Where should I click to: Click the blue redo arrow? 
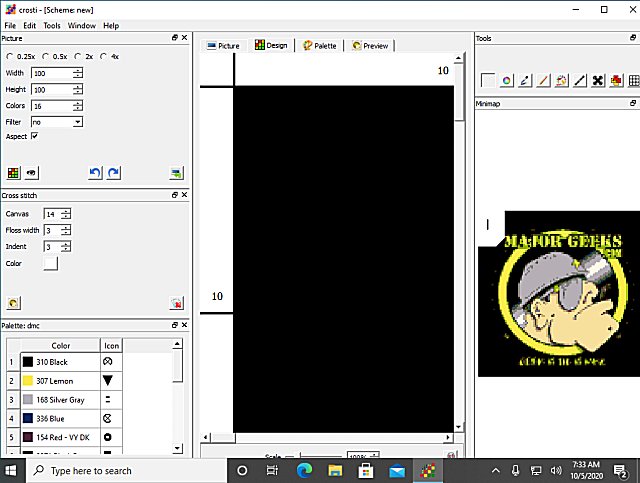coord(113,173)
